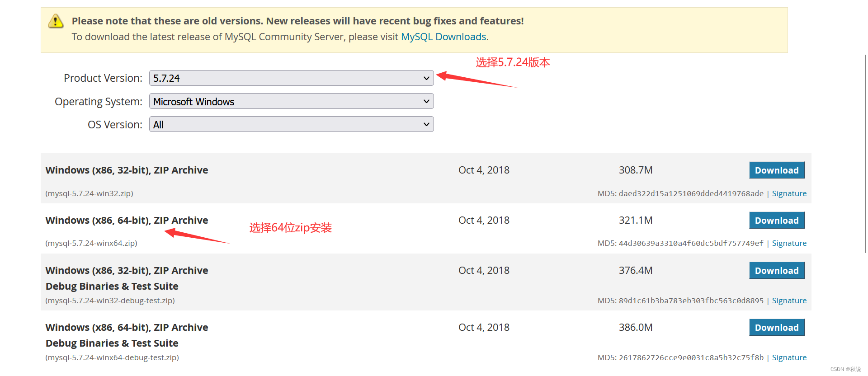Click the OS Version label

(x=115, y=125)
